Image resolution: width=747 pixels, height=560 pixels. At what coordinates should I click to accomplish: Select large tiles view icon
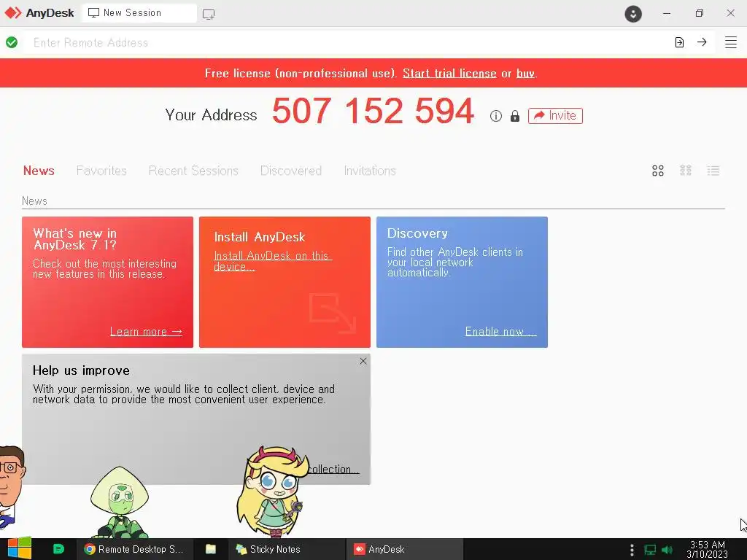pyautogui.click(x=658, y=171)
